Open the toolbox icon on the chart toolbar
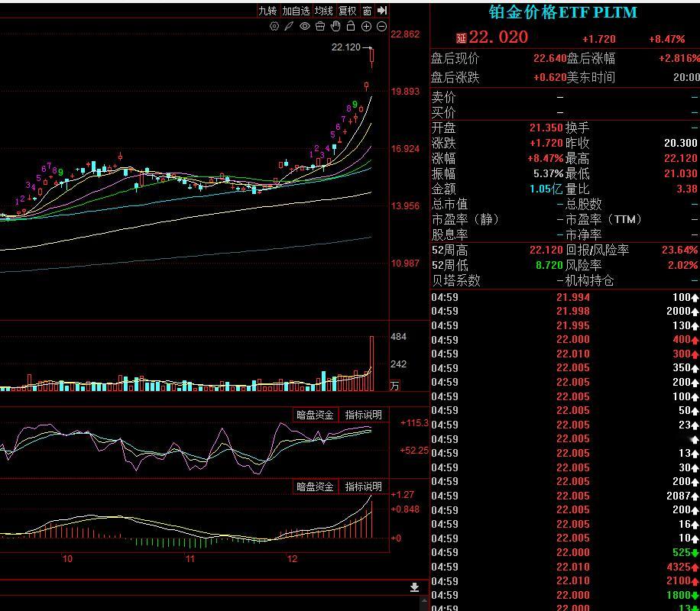700x611 pixels. pyautogui.click(x=320, y=25)
